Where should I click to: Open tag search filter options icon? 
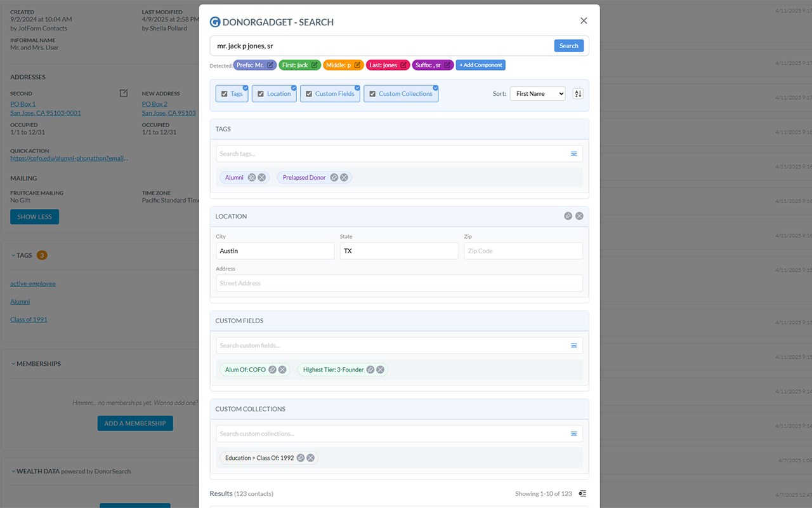pyautogui.click(x=573, y=154)
